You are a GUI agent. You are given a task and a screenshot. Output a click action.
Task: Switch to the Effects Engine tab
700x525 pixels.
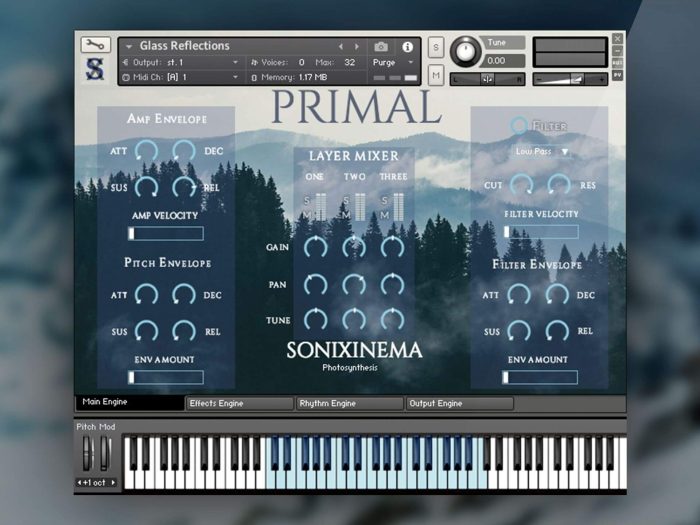click(240, 404)
